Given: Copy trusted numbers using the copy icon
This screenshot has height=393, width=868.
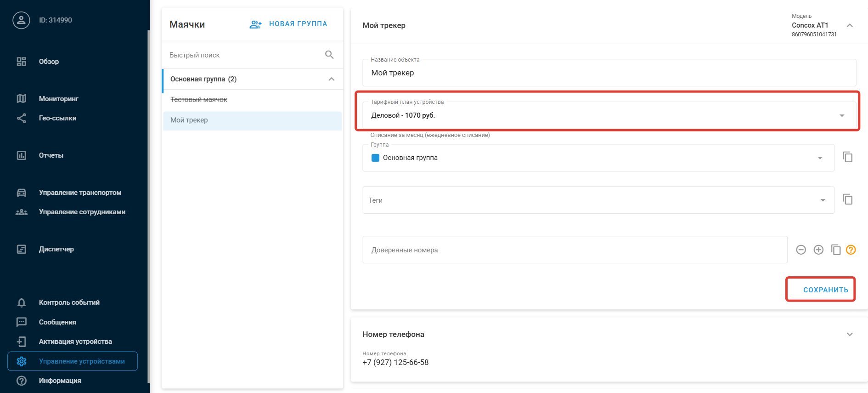Looking at the screenshot, I should pyautogui.click(x=836, y=250).
